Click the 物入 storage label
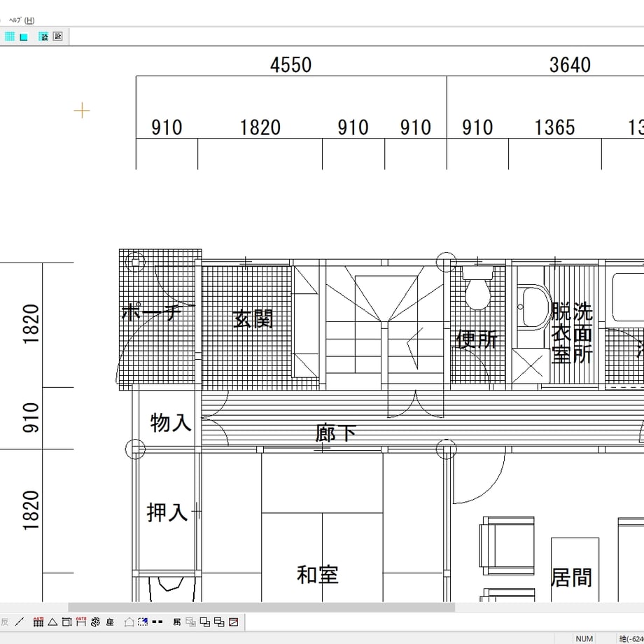 click(170, 423)
